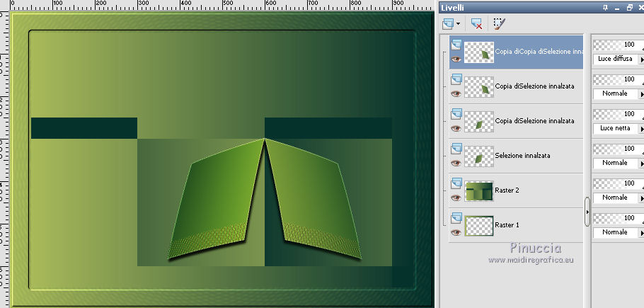Viewport: 644px width, 308px height.
Task: Toggle visibility of the Luce netta layer
Action: [456, 129]
